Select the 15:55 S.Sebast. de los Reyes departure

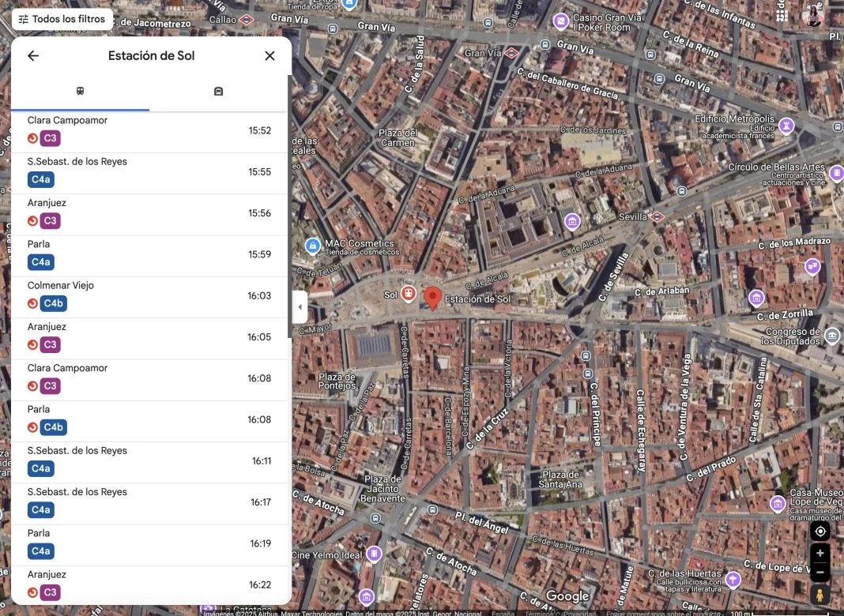149,172
